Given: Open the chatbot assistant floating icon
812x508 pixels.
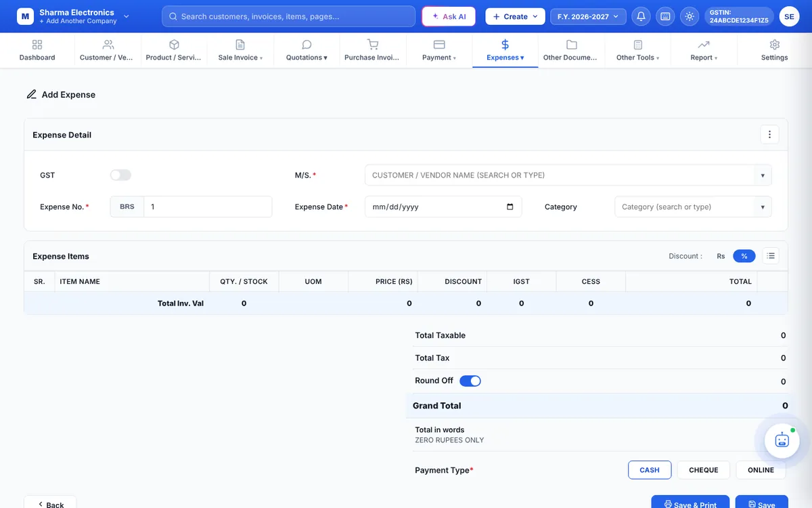Looking at the screenshot, I should 782,441.
